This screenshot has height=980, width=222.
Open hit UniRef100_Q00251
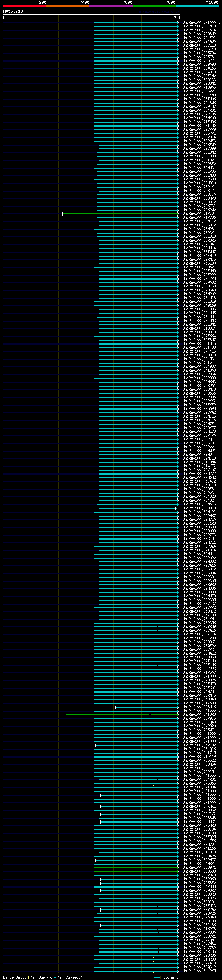click(199, 772)
